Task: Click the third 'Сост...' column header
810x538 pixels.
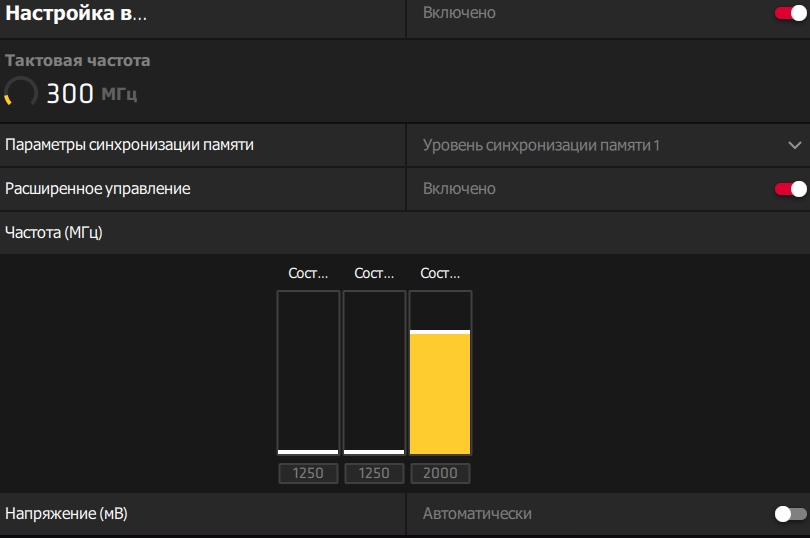Action: [440, 273]
